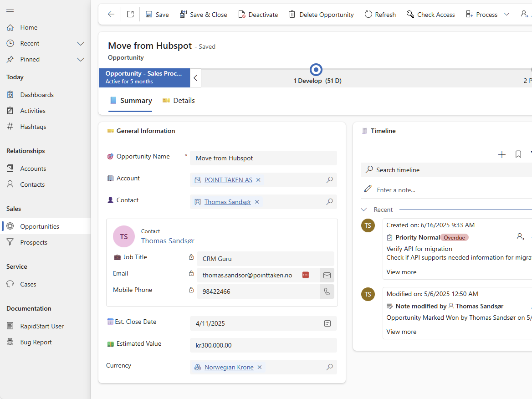Expand the Recent navigation section
This screenshot has width=532, height=399.
pos(81,43)
